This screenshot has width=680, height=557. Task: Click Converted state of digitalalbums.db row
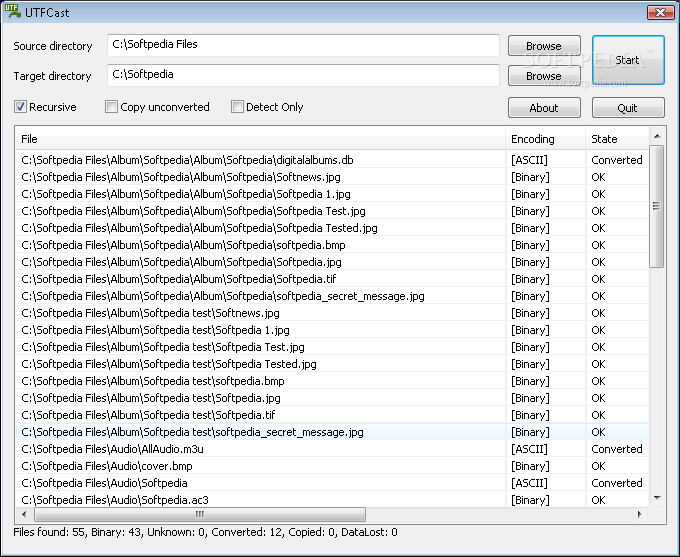pyautogui.click(x=617, y=160)
